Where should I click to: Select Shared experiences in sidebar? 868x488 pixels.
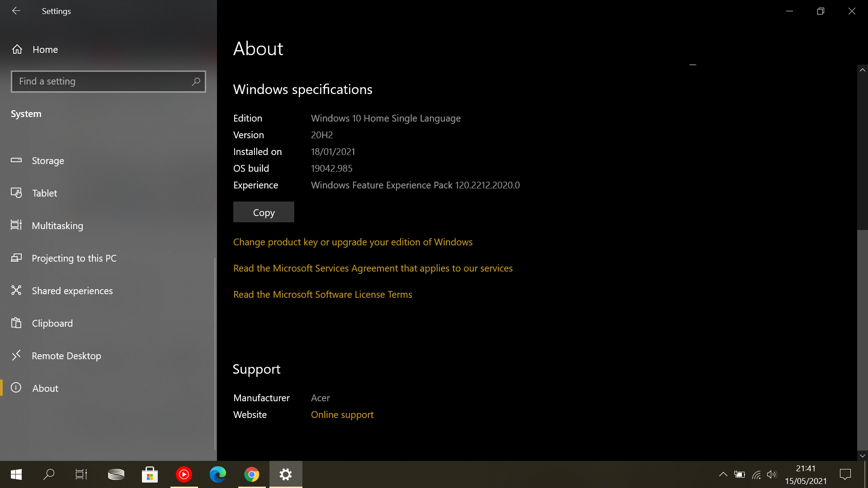tap(72, 291)
